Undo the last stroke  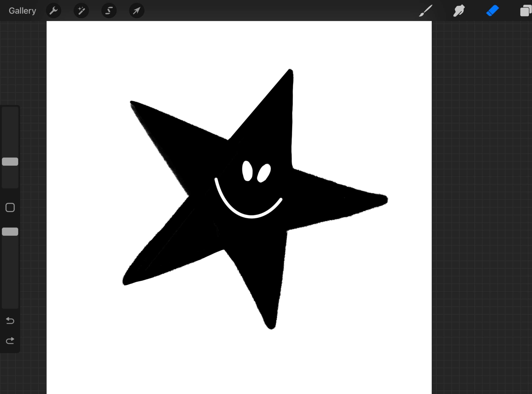tap(10, 321)
